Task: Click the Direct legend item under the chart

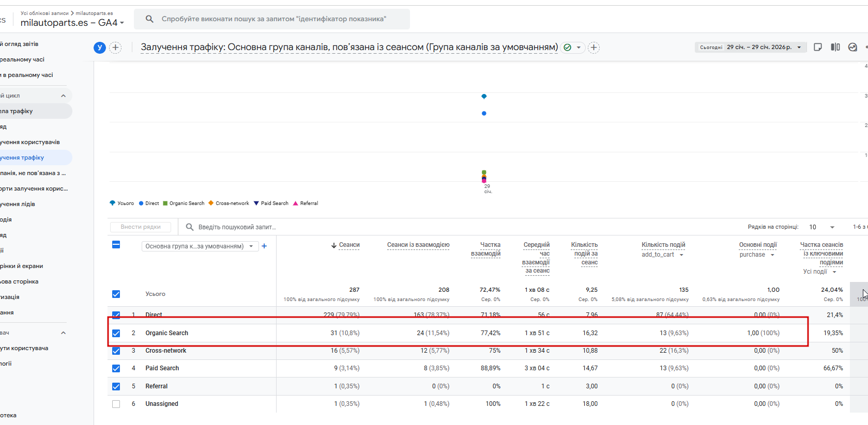Action: pos(149,203)
